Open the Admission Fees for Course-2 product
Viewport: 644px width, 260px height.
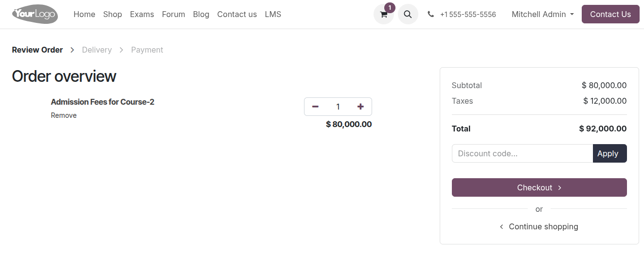(103, 102)
